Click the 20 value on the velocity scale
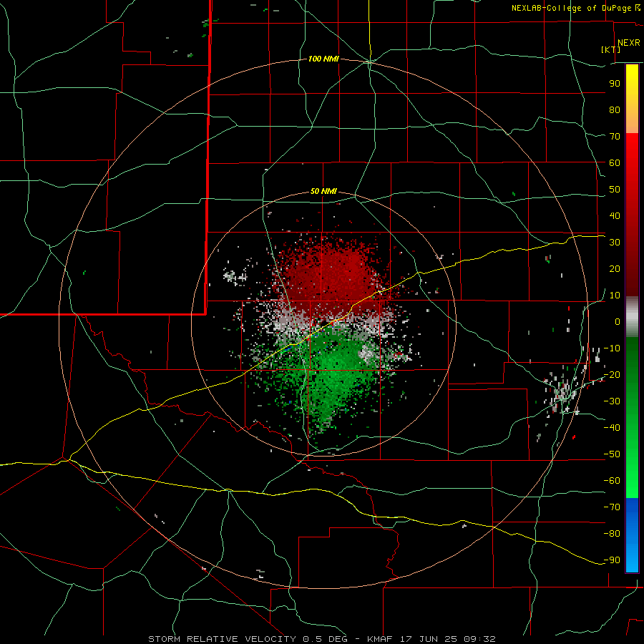The width and height of the screenshot is (644, 644). point(615,269)
